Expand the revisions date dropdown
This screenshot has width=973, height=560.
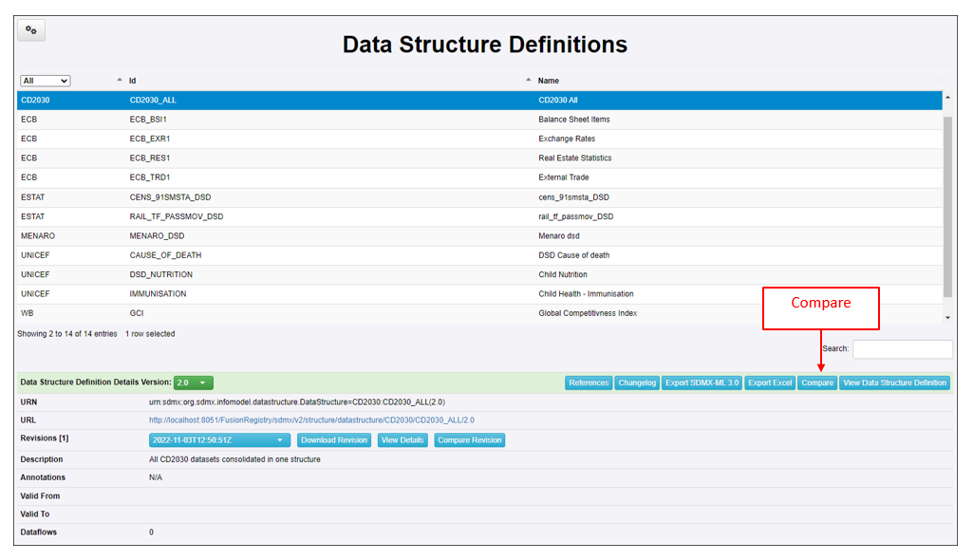(x=219, y=440)
